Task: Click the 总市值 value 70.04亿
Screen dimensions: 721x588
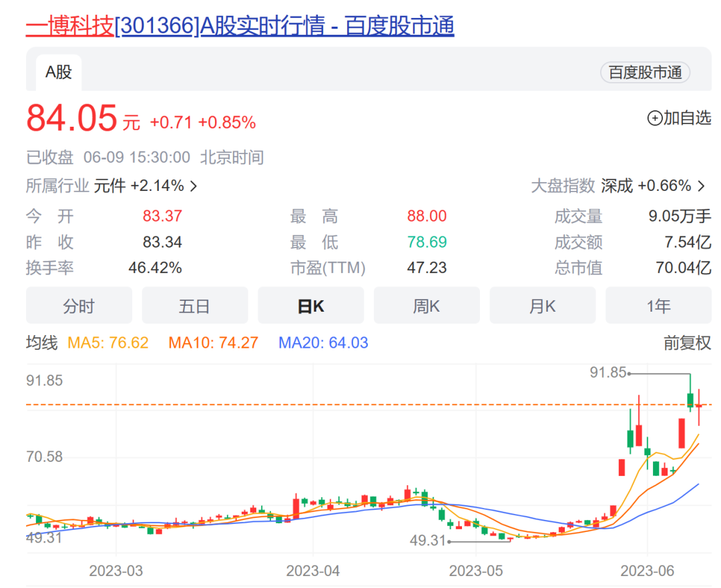Action: point(684,268)
